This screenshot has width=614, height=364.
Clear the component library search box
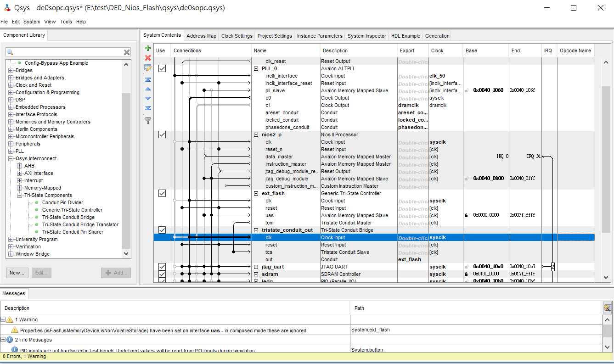[127, 52]
